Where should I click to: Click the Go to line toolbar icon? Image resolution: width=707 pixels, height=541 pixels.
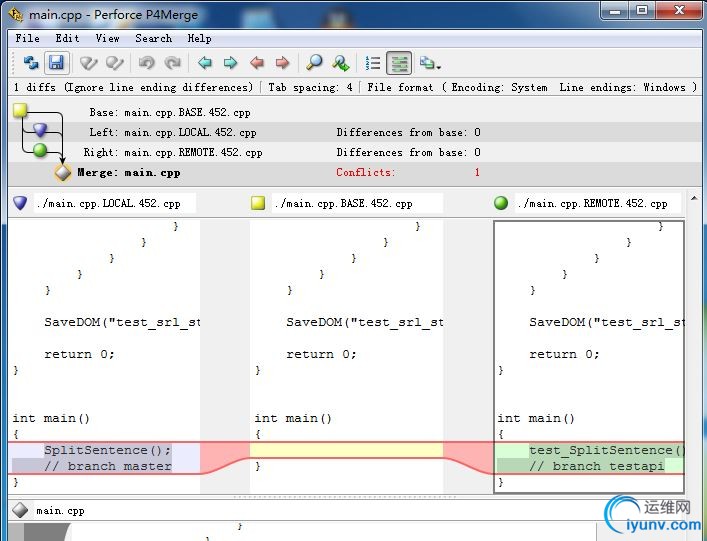point(340,63)
